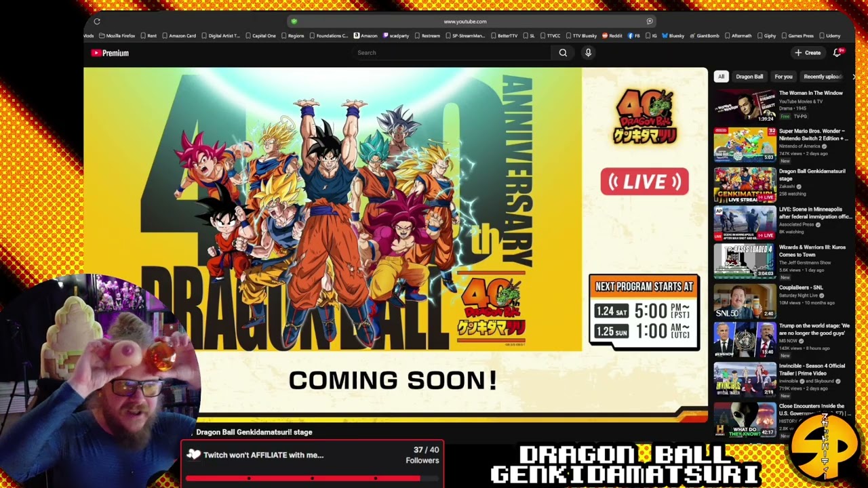868x488 pixels.
Task: Open the Games Press bookmark
Action: [x=797, y=36]
